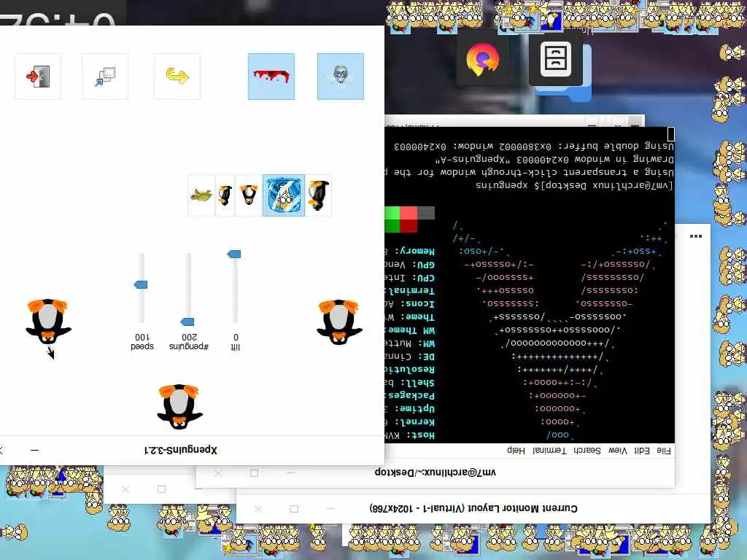Select the small side-facing penguin theme next to turtle
747x560 pixels.
click(225, 195)
